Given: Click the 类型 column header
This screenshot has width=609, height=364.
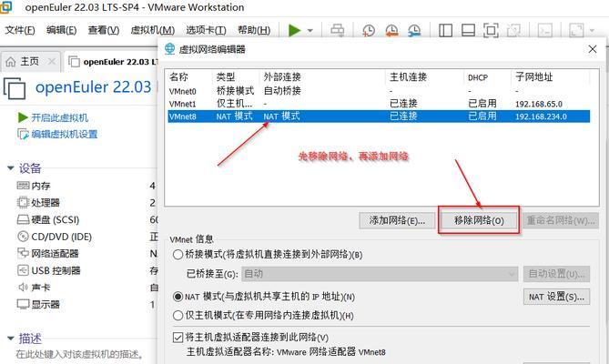Looking at the screenshot, I should pos(226,76).
